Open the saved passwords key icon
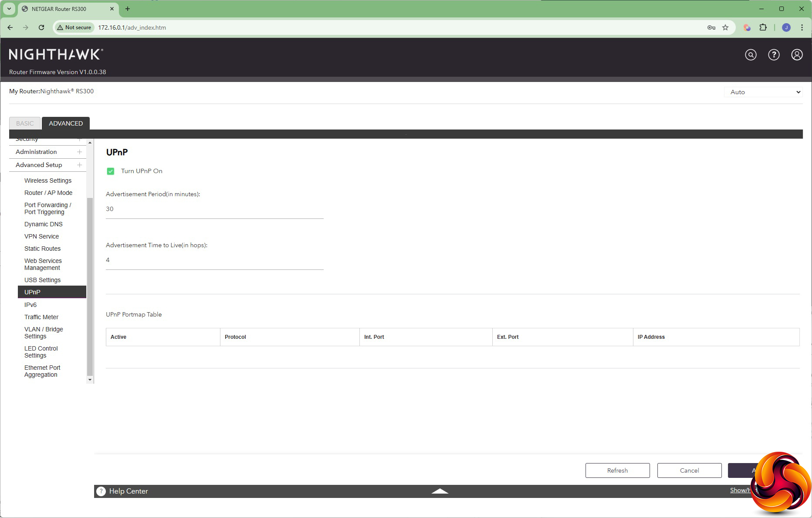The width and height of the screenshot is (812, 518). [711, 27]
